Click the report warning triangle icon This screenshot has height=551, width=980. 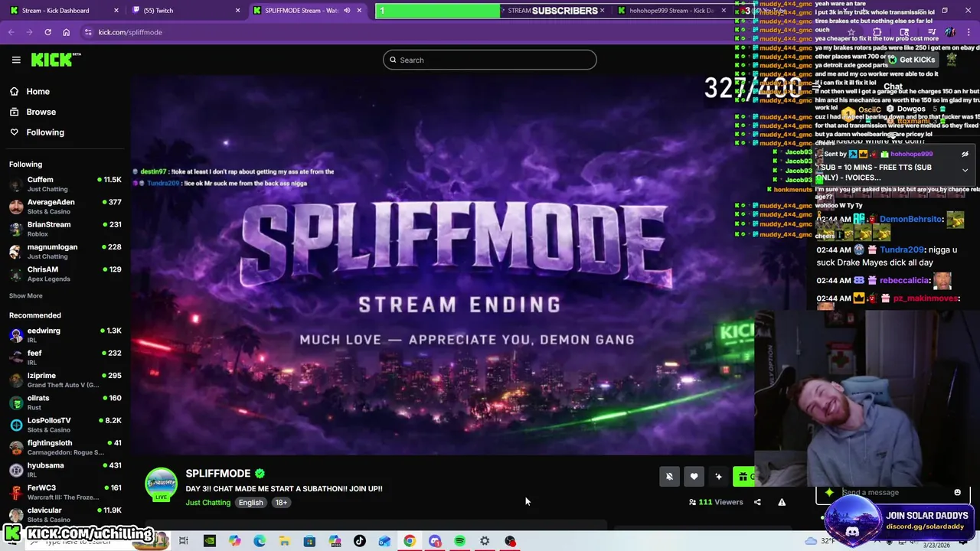pyautogui.click(x=782, y=502)
